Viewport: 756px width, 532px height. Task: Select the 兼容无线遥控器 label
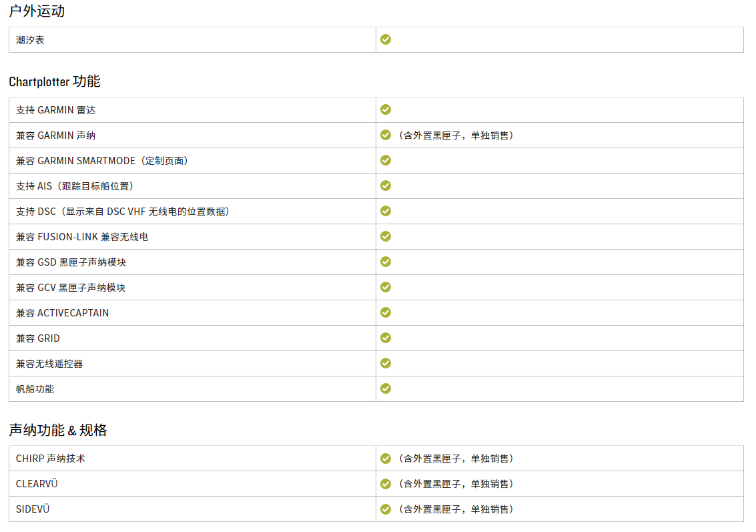point(49,364)
